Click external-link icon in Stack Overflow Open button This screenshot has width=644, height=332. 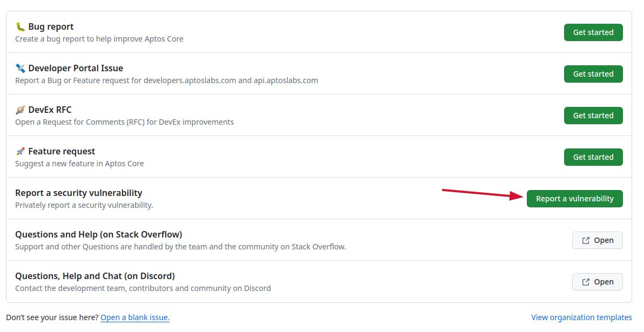click(586, 241)
